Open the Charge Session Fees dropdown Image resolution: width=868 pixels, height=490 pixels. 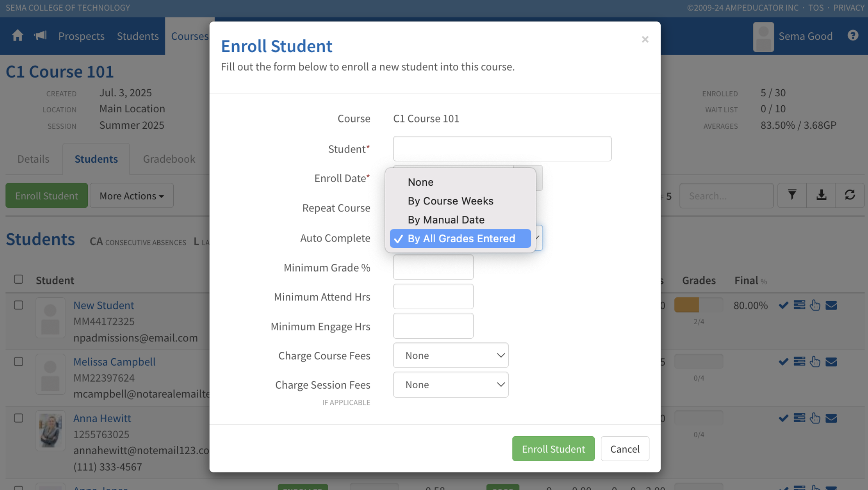(x=450, y=385)
